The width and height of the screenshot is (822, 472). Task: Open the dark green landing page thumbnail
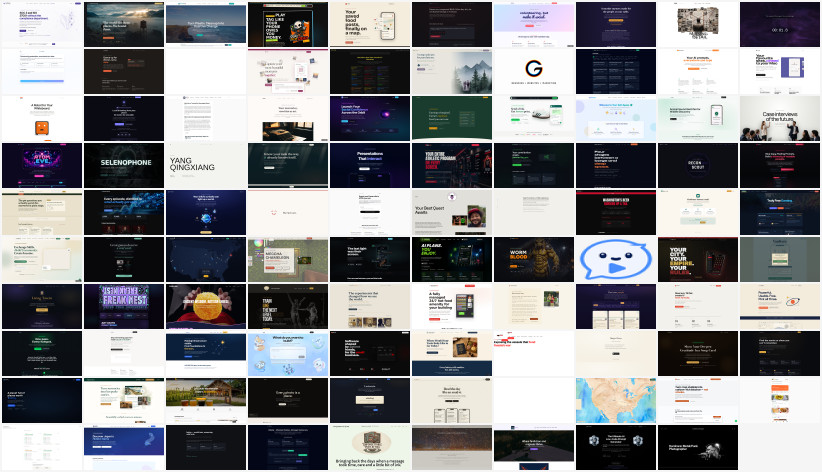[452, 119]
